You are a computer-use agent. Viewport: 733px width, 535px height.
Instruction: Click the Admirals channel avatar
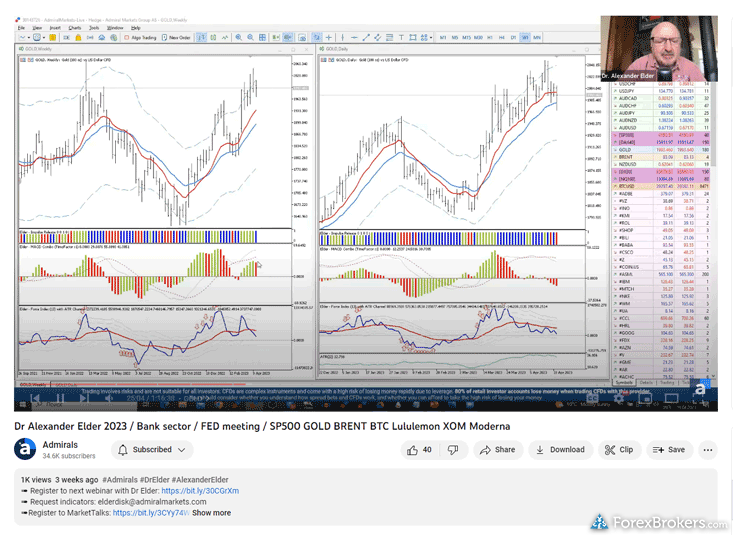25,449
